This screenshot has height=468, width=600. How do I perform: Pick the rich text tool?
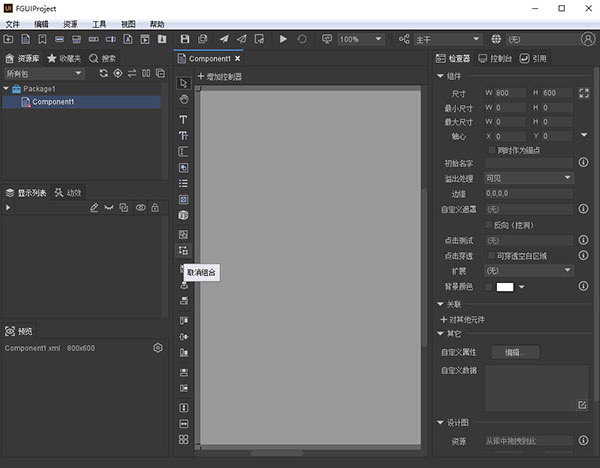tap(183, 135)
